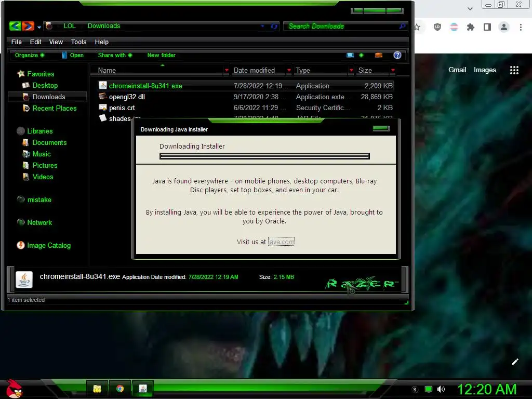The image size is (532, 399).
Task: Open Explorer help question mark
Action: pyautogui.click(x=397, y=55)
